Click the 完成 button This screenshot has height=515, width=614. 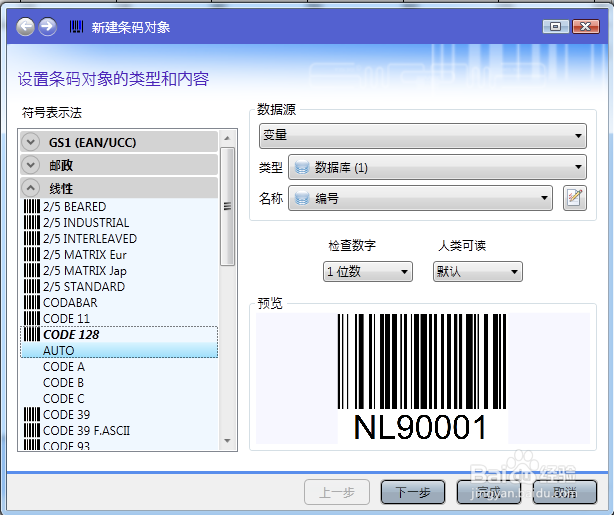point(489,492)
